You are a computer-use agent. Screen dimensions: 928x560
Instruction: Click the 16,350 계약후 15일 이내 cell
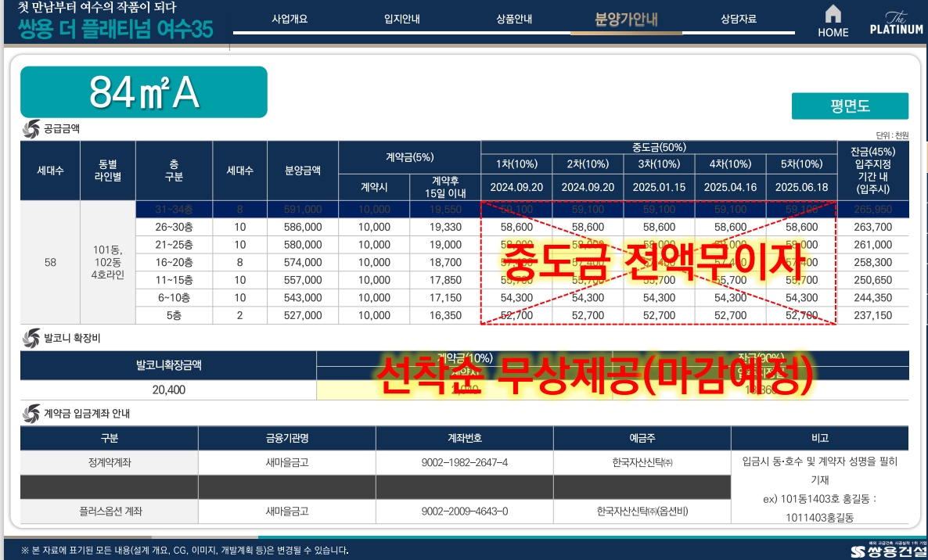[x=446, y=316]
